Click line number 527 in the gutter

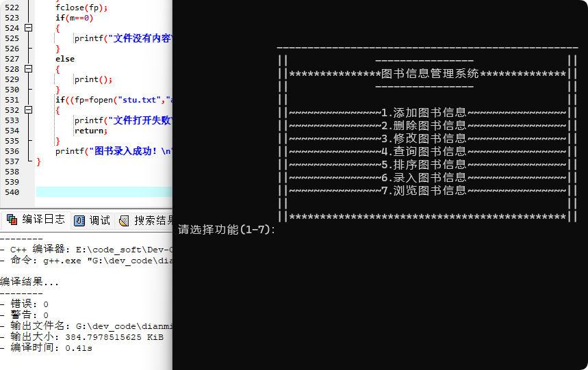[12, 60]
